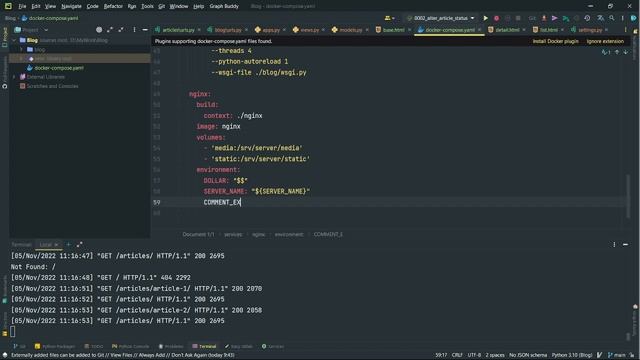Open the Git branch main widget in status bar

pyautogui.click(x=616, y=355)
